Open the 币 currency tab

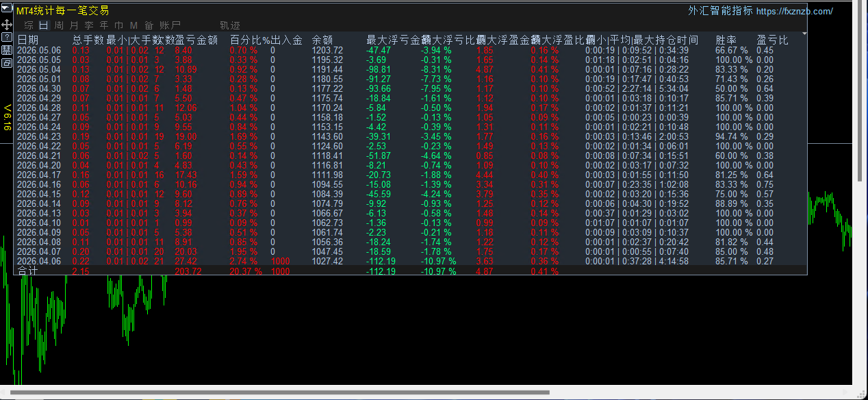[x=119, y=25]
